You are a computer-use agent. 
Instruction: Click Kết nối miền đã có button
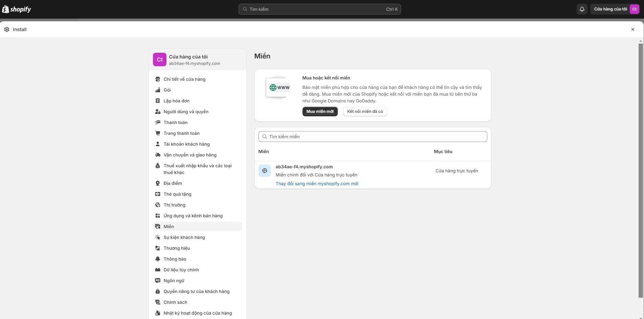coord(365,112)
